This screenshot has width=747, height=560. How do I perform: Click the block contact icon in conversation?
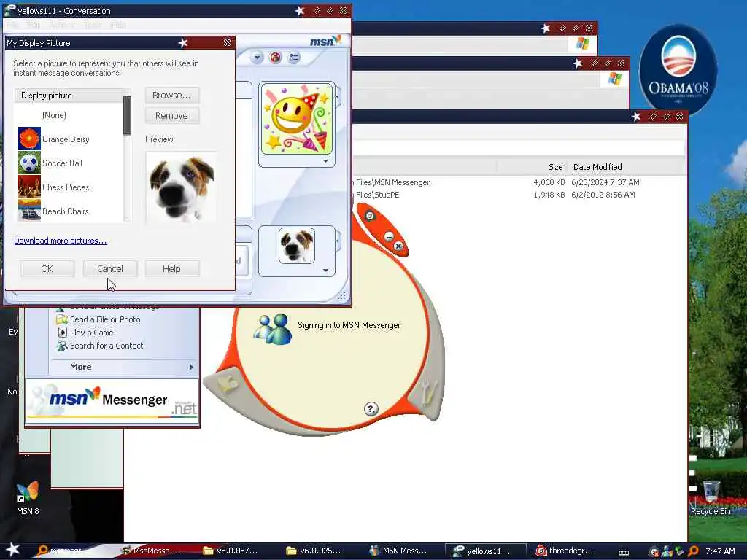tap(275, 58)
